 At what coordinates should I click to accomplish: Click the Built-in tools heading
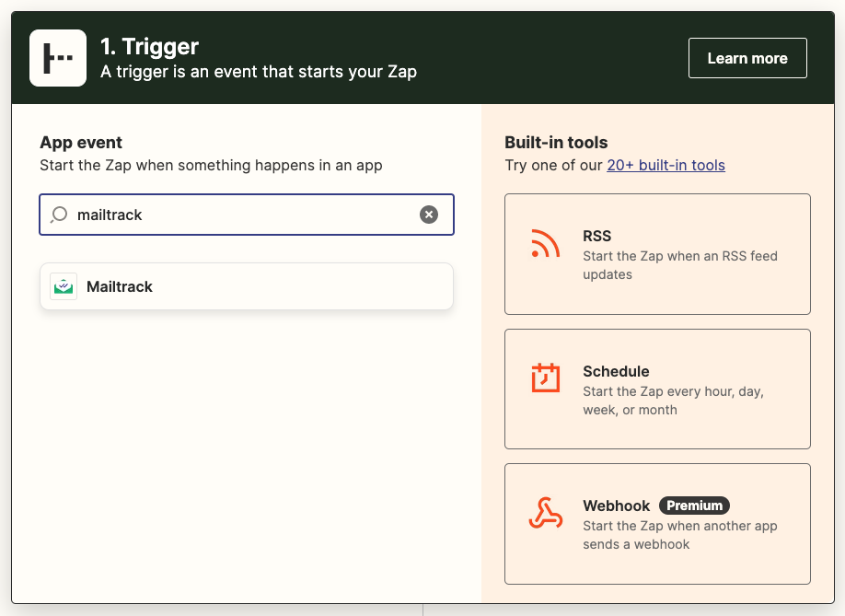point(556,143)
